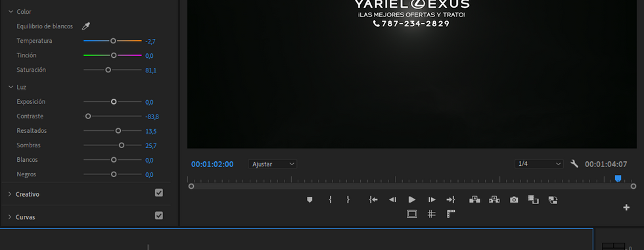
Task: Click the Equilibrio de blancos label
Action: pyautogui.click(x=45, y=26)
